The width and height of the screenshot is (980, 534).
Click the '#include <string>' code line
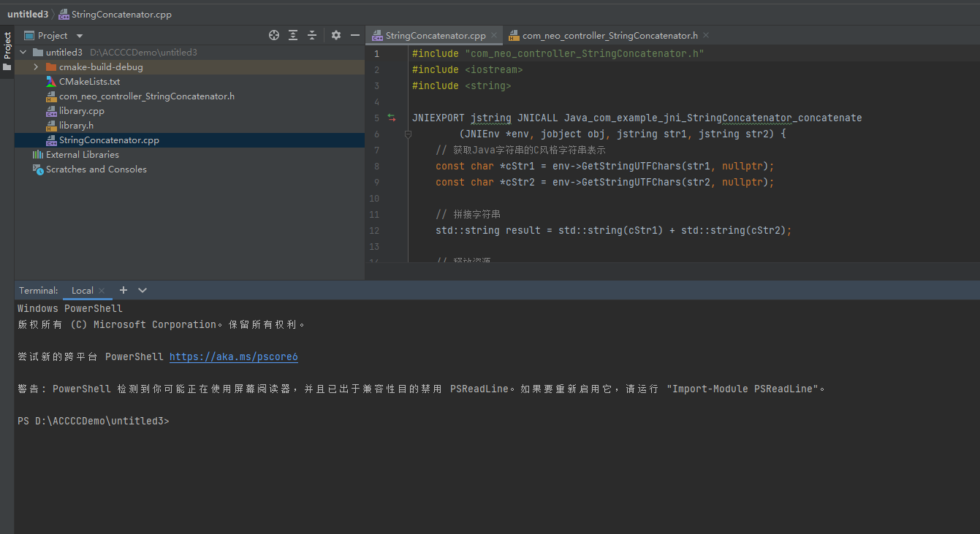click(x=462, y=86)
